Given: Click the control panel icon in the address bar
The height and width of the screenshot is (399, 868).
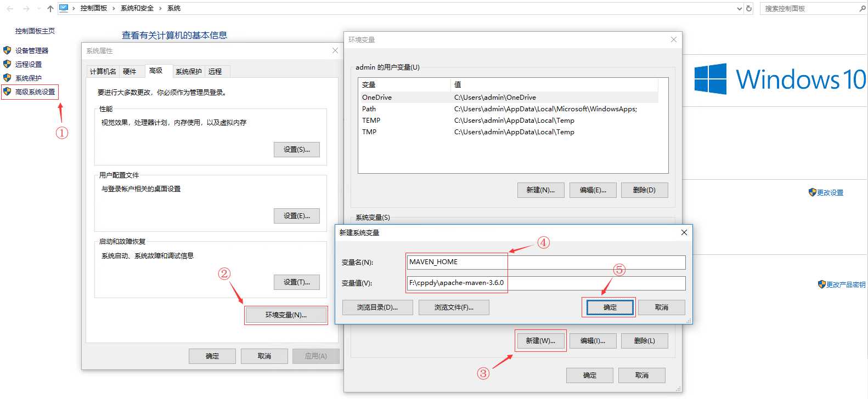Looking at the screenshot, I should (64, 8).
